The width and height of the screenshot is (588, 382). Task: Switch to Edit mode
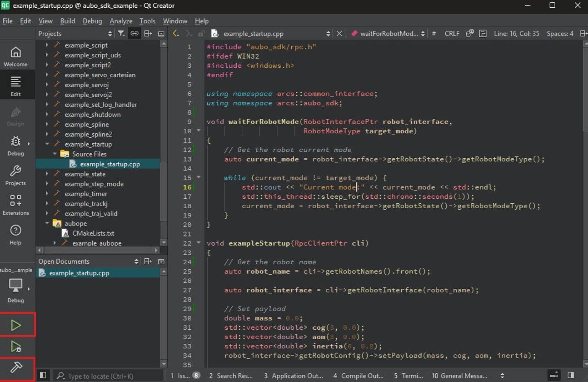tap(15, 86)
